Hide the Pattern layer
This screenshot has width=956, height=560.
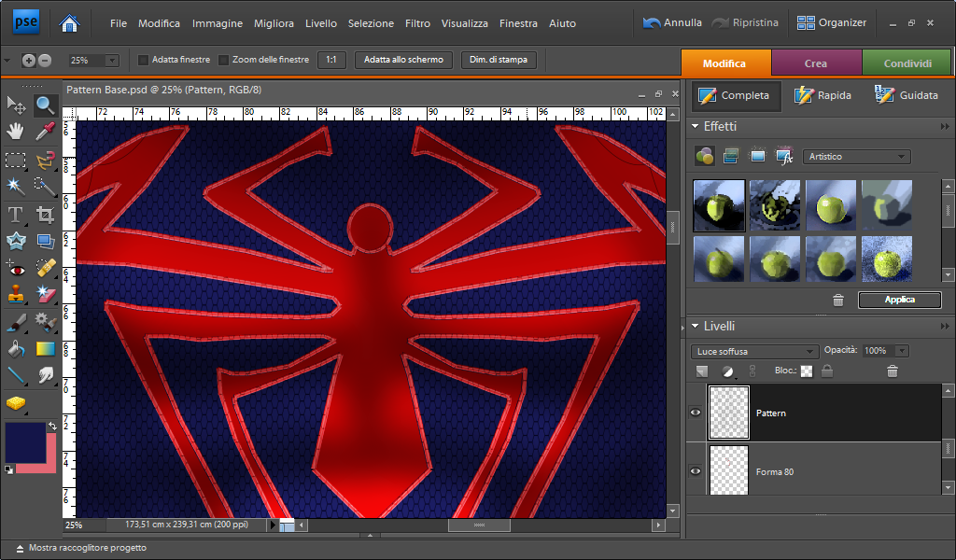pos(695,413)
